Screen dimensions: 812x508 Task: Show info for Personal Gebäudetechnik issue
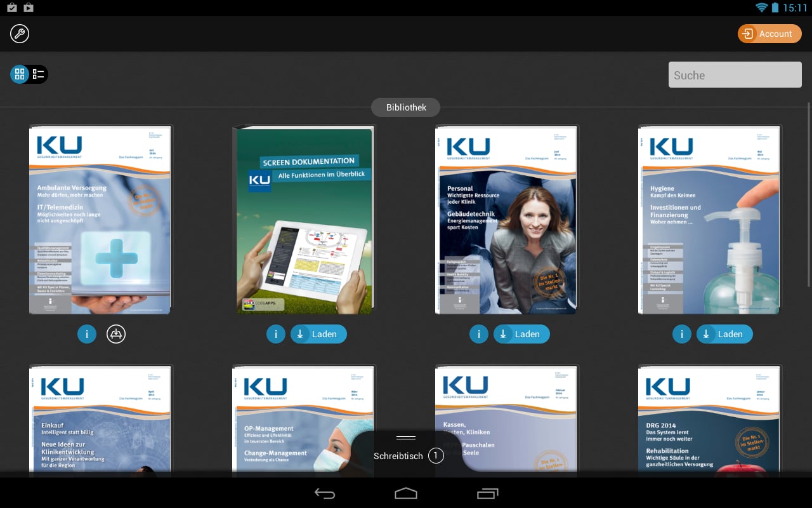click(479, 334)
